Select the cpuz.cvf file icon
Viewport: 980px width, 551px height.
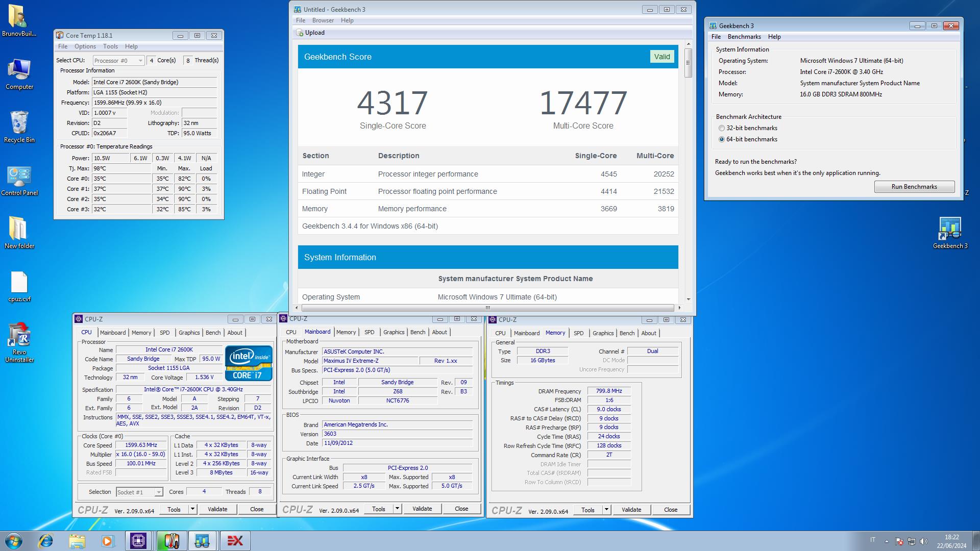(19, 286)
